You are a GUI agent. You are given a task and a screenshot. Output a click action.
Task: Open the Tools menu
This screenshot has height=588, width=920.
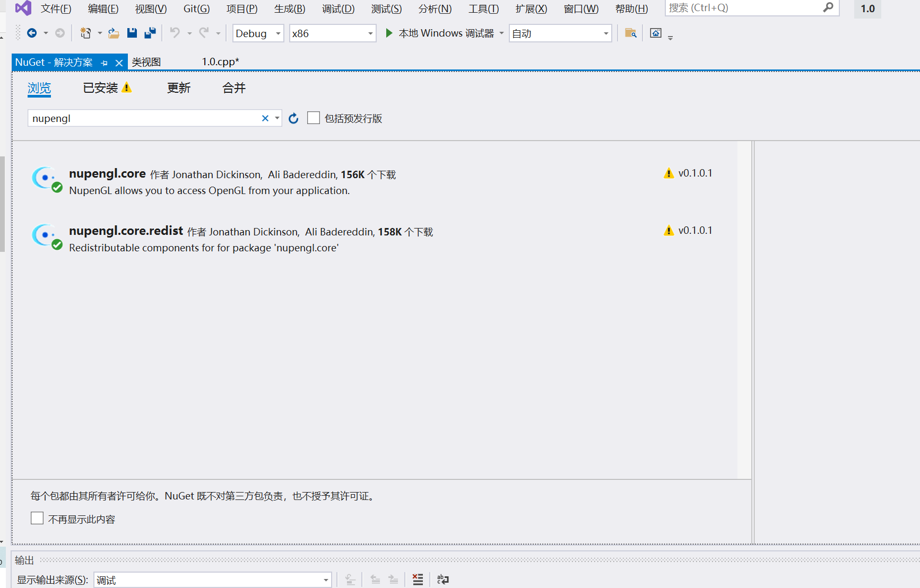click(483, 8)
